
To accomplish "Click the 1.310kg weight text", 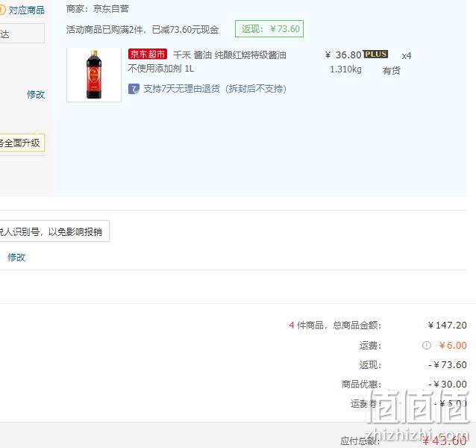I will tap(345, 69).
